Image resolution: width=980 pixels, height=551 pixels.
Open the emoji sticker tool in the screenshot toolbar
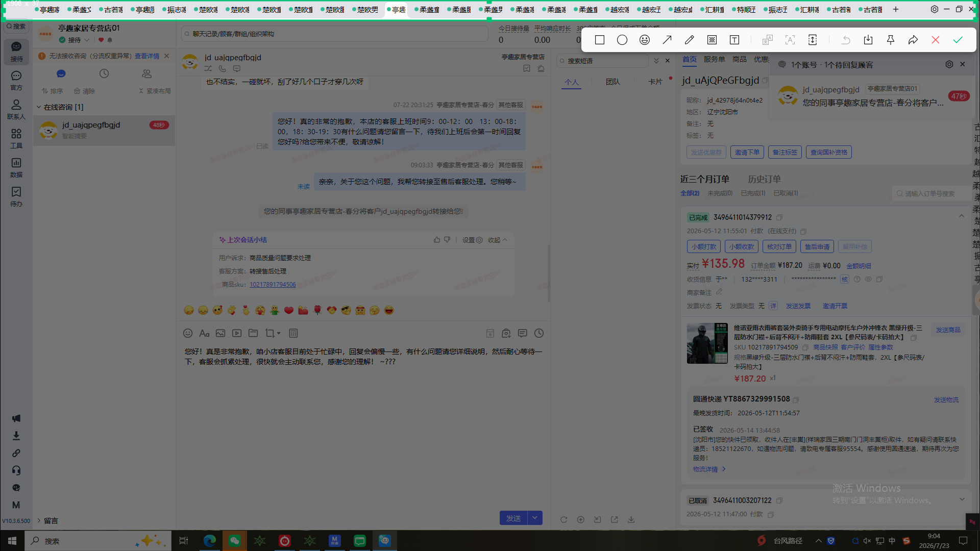(x=645, y=40)
